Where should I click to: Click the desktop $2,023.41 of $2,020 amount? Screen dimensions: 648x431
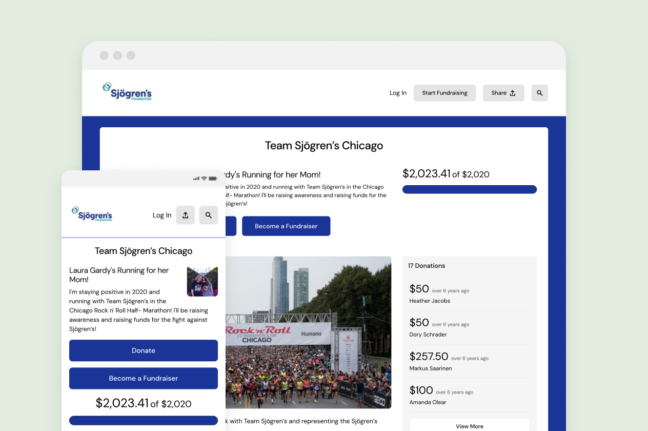(446, 174)
